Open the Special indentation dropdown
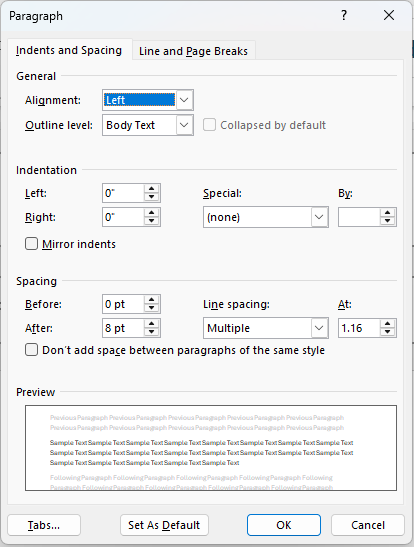The width and height of the screenshot is (414, 547). 266,217
